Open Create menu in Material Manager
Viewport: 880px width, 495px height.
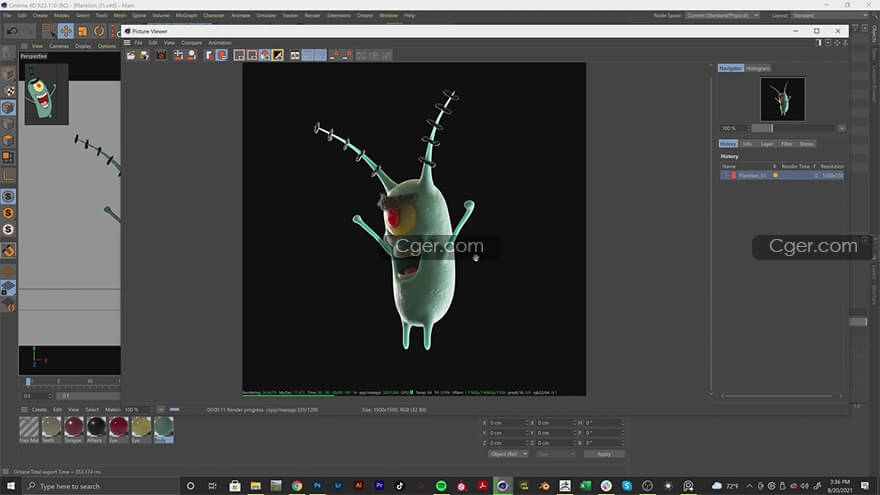39,410
